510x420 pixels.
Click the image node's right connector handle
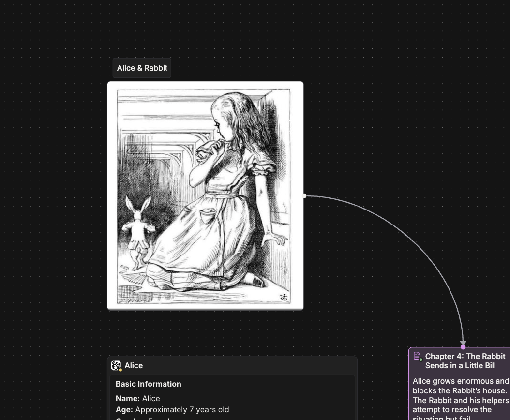tap(304, 196)
